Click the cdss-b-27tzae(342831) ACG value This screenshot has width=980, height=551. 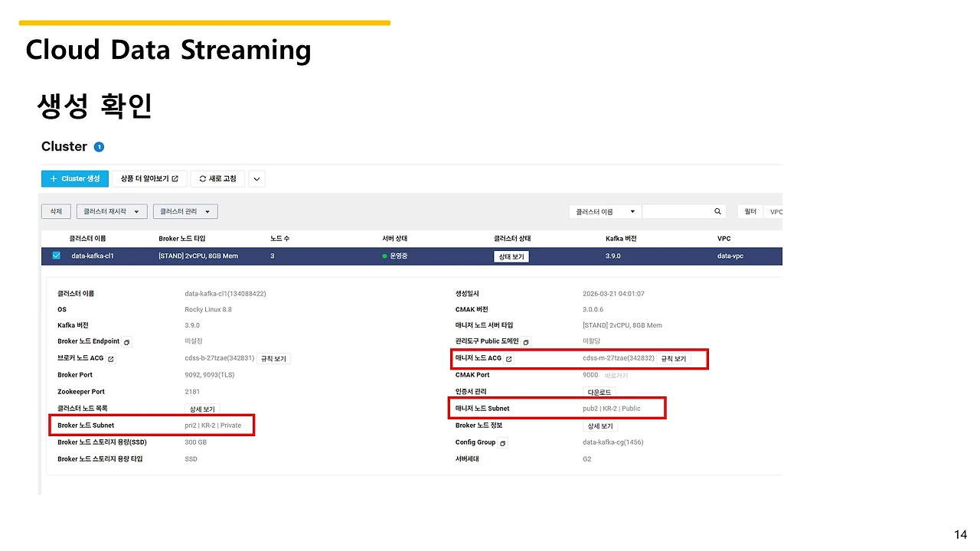pos(220,359)
